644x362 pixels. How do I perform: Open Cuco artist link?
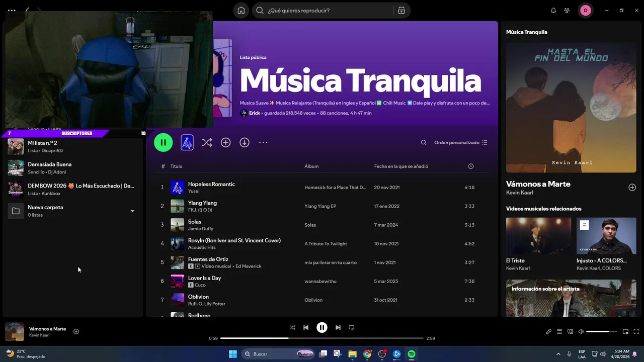click(200, 285)
